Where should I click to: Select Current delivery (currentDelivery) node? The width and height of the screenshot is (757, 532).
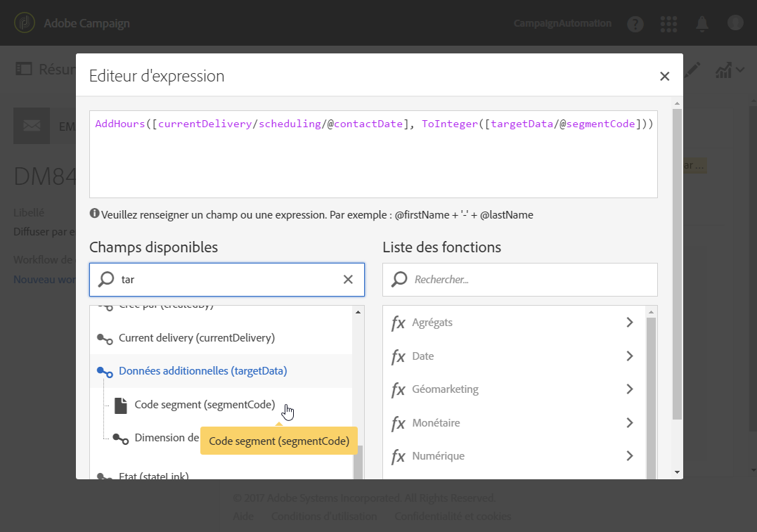[x=196, y=338]
